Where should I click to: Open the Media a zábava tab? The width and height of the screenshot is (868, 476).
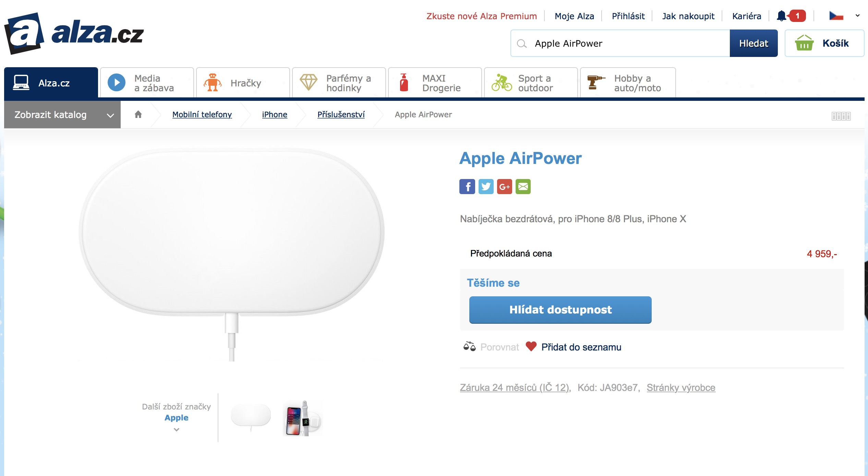tap(147, 83)
